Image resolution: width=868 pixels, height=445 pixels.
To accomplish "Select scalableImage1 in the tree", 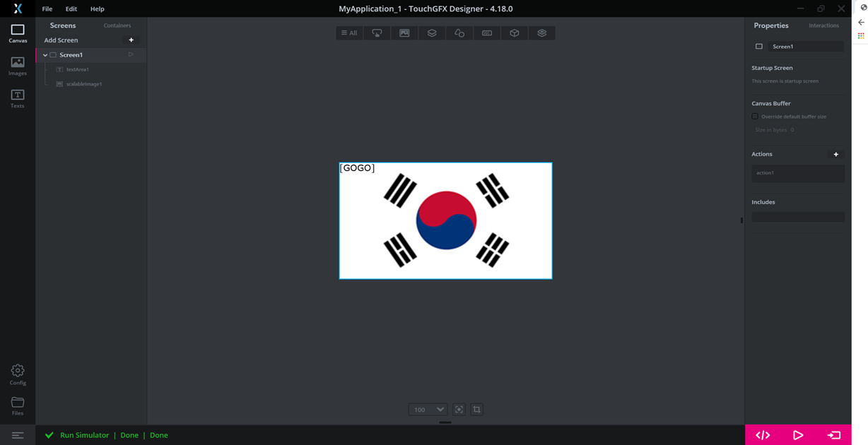I will pos(84,84).
